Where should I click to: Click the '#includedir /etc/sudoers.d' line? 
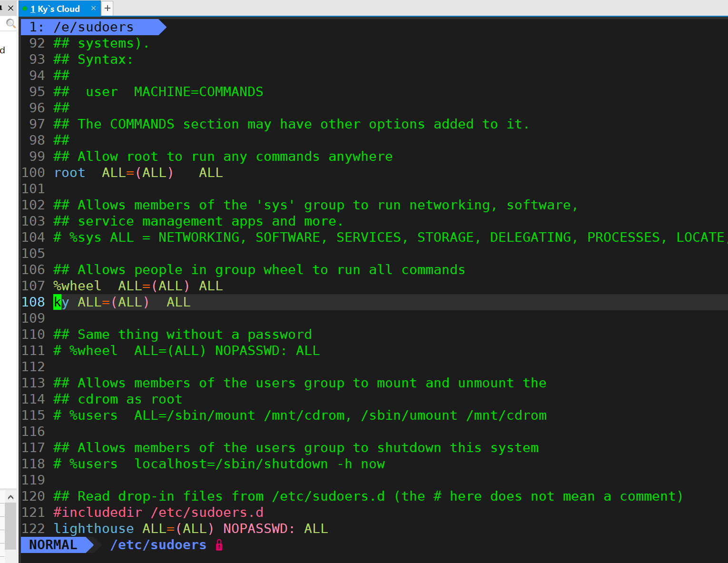158,513
